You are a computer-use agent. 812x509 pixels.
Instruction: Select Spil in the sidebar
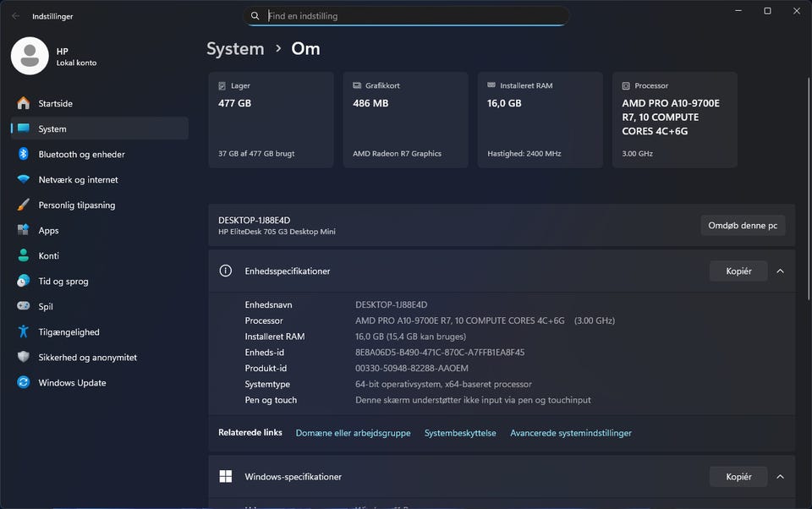46,306
